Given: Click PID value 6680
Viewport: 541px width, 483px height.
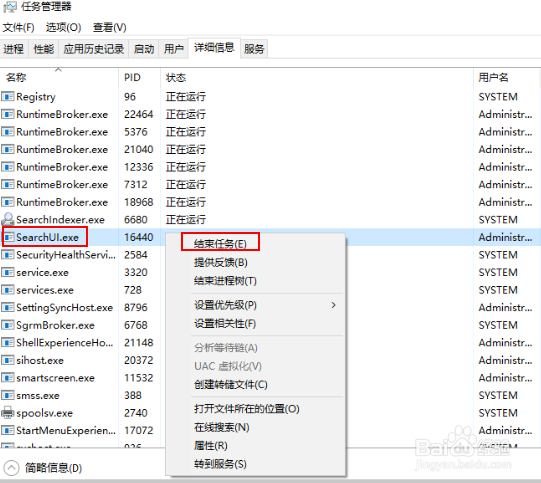Looking at the screenshot, I should (x=136, y=219).
